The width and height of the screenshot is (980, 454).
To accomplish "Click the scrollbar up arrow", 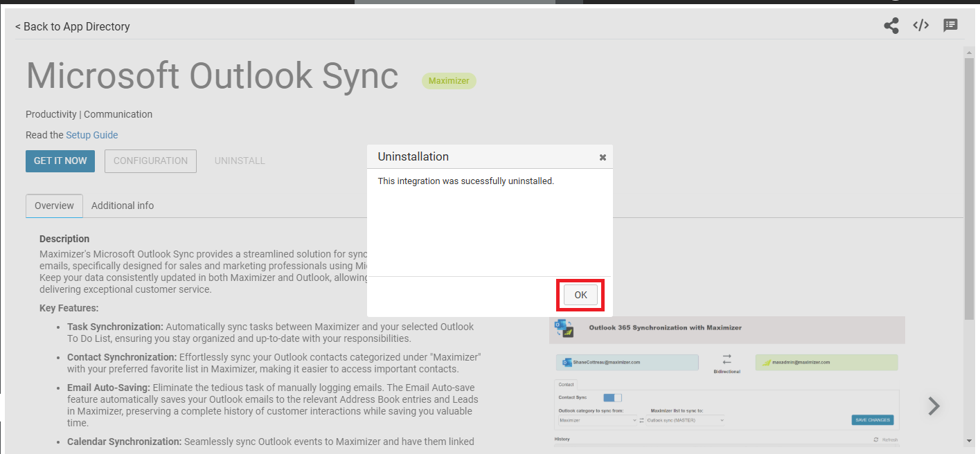I will pyautogui.click(x=968, y=51).
